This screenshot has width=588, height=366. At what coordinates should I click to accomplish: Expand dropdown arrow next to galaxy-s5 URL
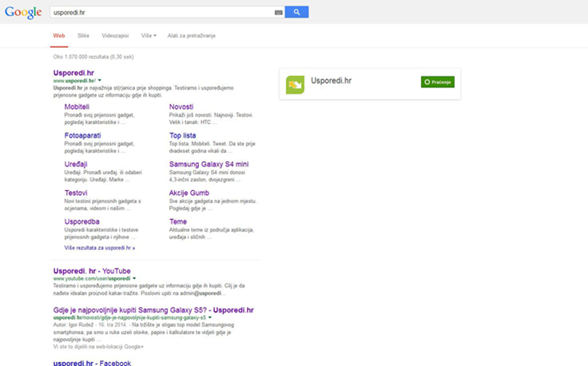tap(209, 317)
